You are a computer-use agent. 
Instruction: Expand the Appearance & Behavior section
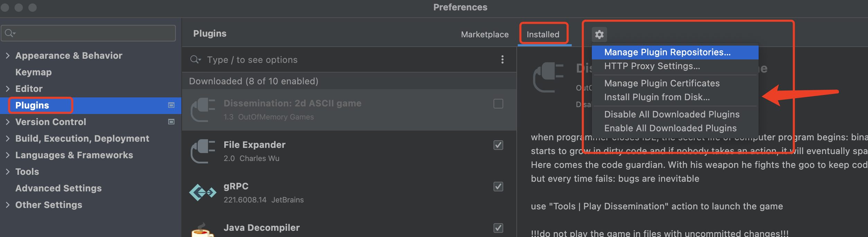[x=8, y=56]
